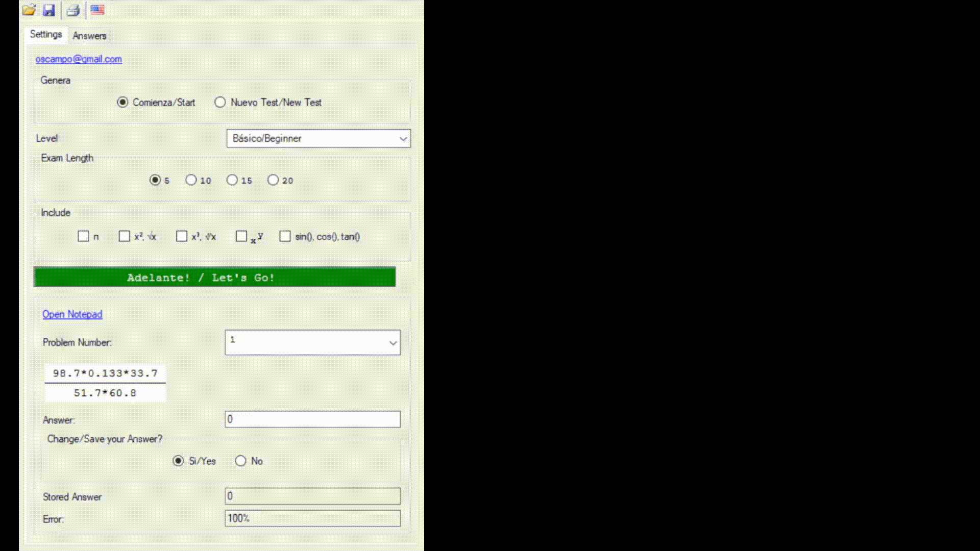980x551 pixels.
Task: Select the No option for saving answer
Action: pos(240,461)
